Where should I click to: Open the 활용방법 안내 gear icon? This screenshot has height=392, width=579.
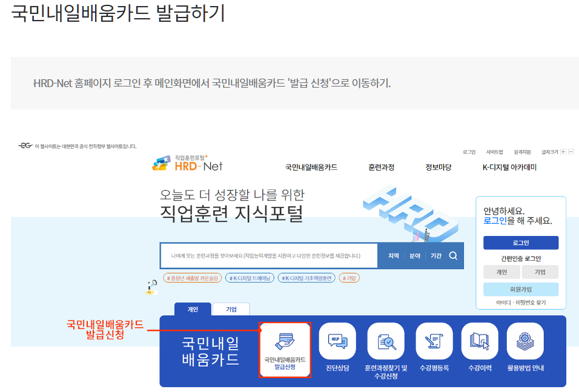point(525,341)
